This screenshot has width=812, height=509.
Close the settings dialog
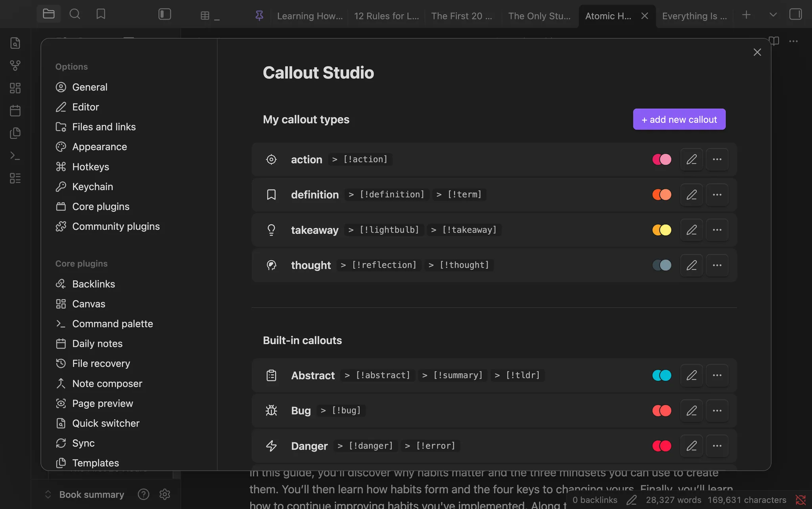[757, 52]
